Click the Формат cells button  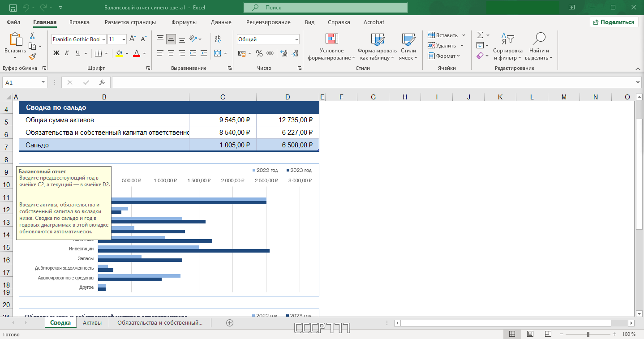coord(444,56)
